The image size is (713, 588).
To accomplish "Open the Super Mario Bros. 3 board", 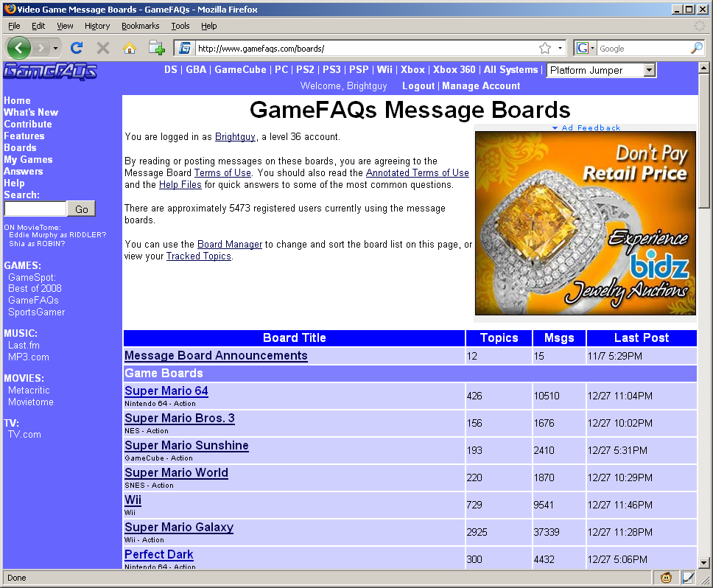I will tap(180, 418).
